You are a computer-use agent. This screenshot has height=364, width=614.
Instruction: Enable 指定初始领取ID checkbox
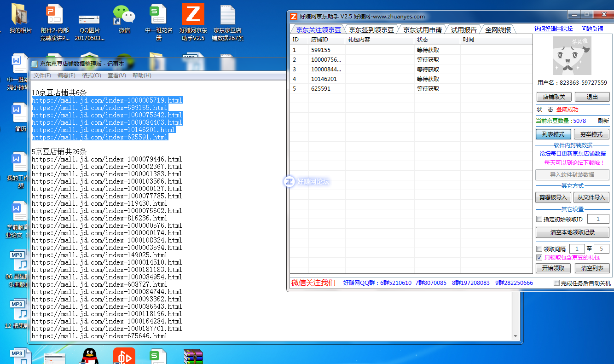tap(539, 220)
